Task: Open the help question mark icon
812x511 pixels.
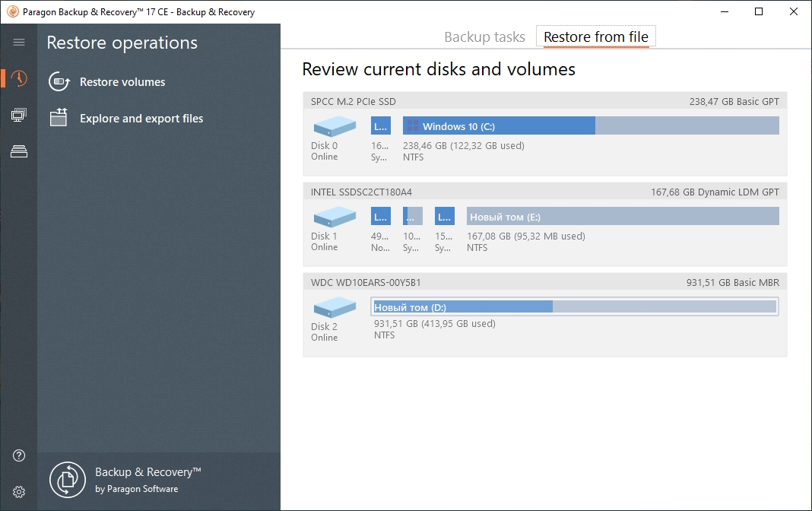Action: pyautogui.click(x=19, y=455)
